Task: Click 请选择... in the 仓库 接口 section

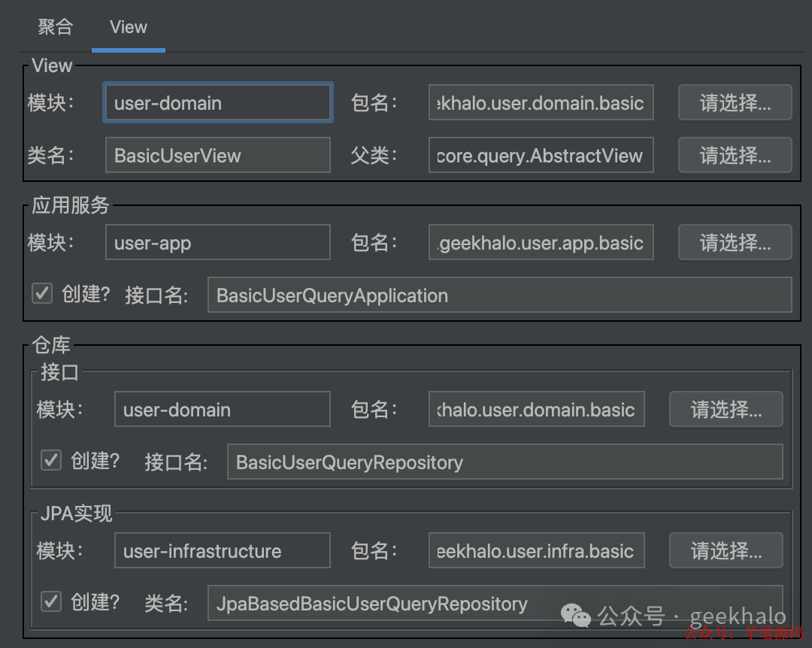Action: tap(726, 409)
